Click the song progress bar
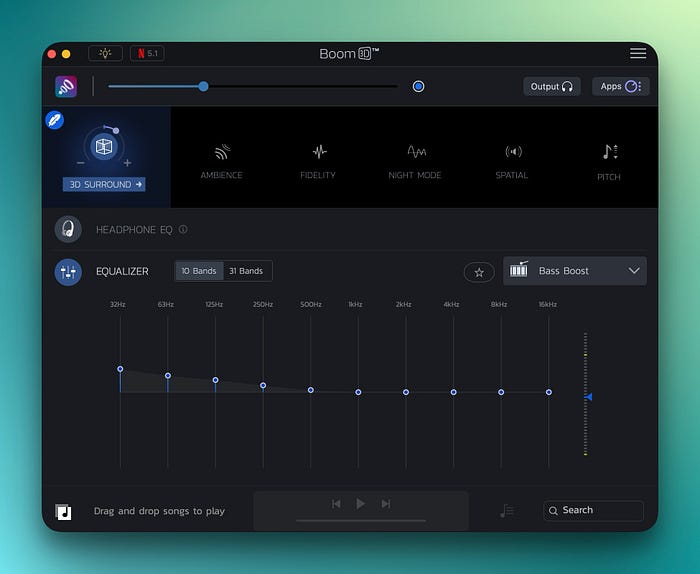Screen dimensions: 700x574 361,520
